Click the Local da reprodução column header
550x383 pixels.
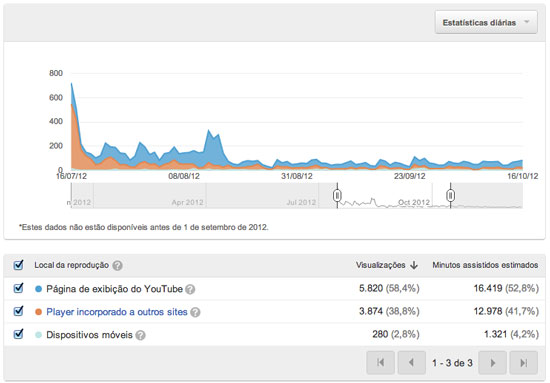click(x=72, y=265)
